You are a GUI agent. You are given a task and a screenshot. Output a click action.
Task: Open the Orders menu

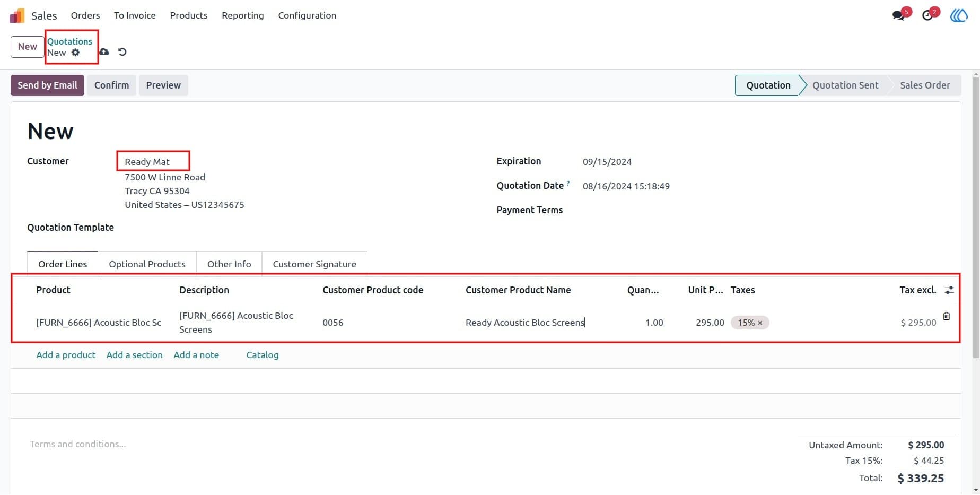pyautogui.click(x=85, y=15)
